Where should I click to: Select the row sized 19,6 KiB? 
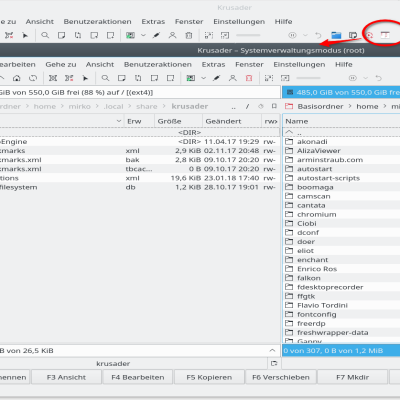click(140, 178)
